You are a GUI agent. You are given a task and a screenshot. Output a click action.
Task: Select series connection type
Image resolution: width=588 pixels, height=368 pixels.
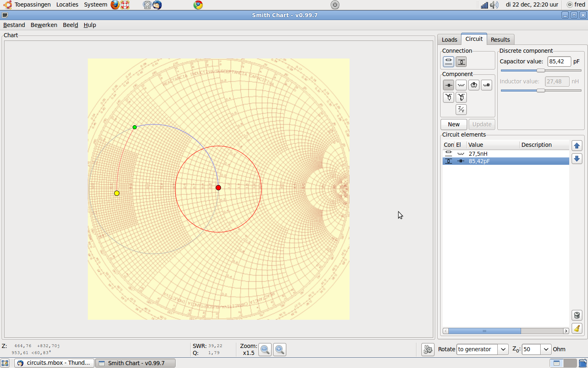(x=448, y=62)
